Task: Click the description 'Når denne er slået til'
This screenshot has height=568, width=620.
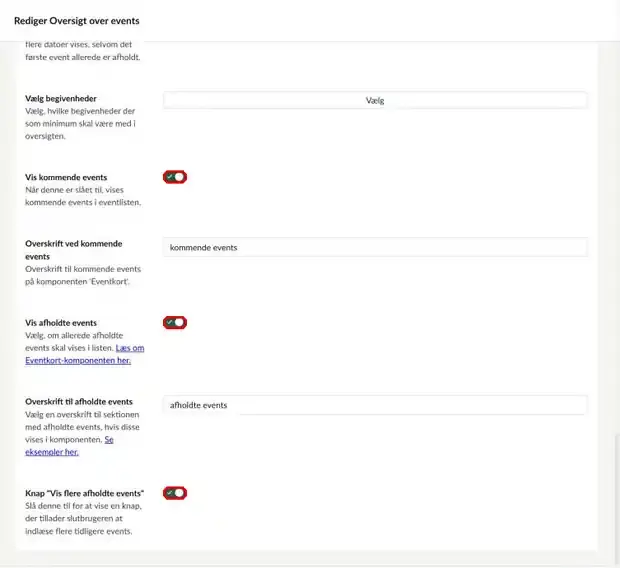Action: [x=83, y=196]
